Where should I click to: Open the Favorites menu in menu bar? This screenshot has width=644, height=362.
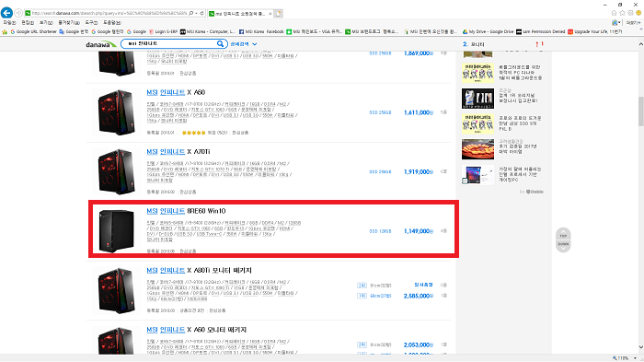(69, 23)
